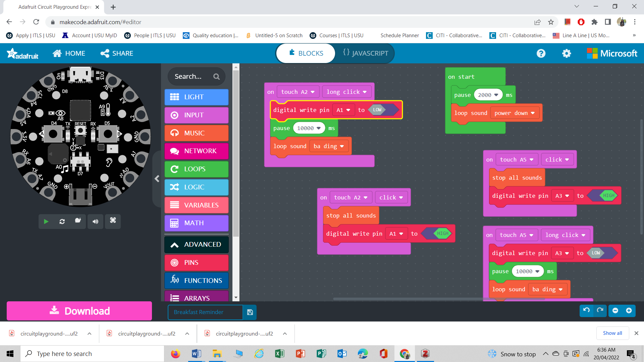This screenshot has width=644, height=362.
Task: Launch simulator in full screen
Action: pyautogui.click(x=113, y=221)
